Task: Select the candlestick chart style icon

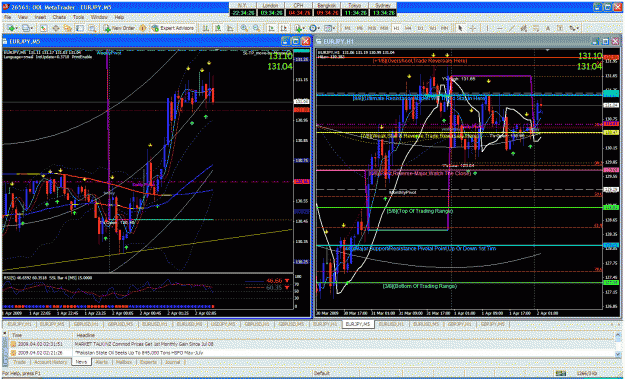Action: pyautogui.click(x=218, y=28)
